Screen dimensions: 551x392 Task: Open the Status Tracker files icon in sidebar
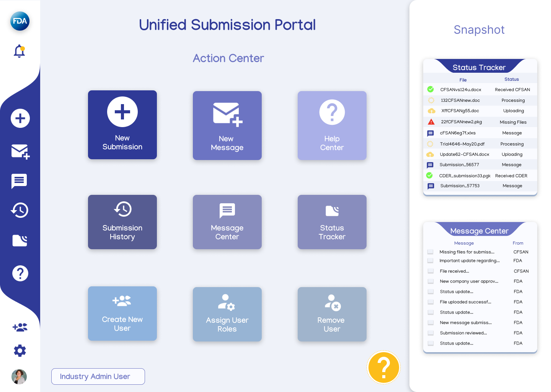tap(20, 240)
